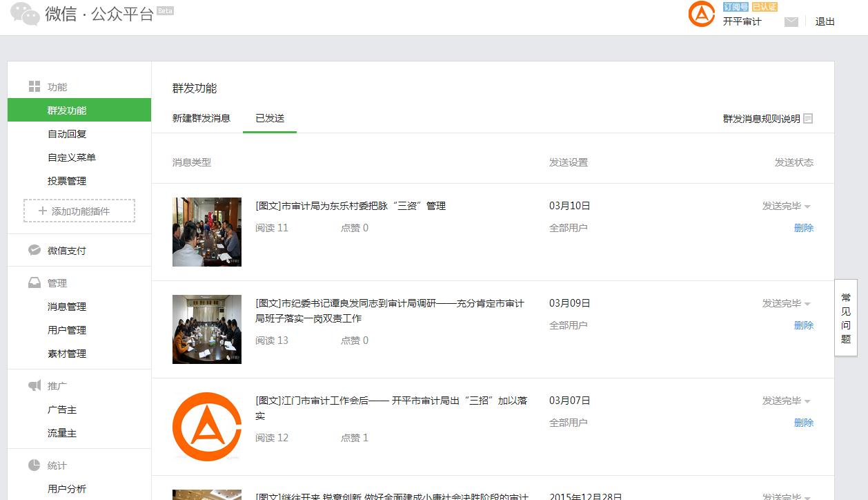868x500 pixels.
Task: Click the 功能 grid icon
Action: 34,87
